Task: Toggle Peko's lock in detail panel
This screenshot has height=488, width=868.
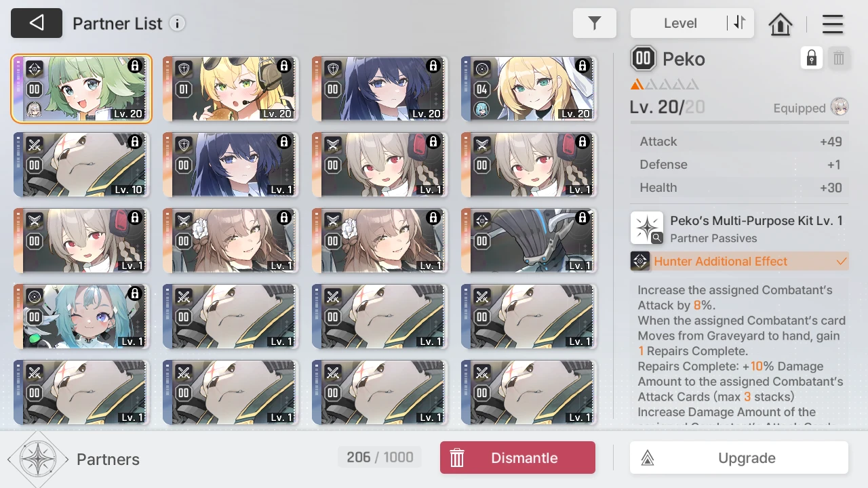Action: [x=812, y=58]
